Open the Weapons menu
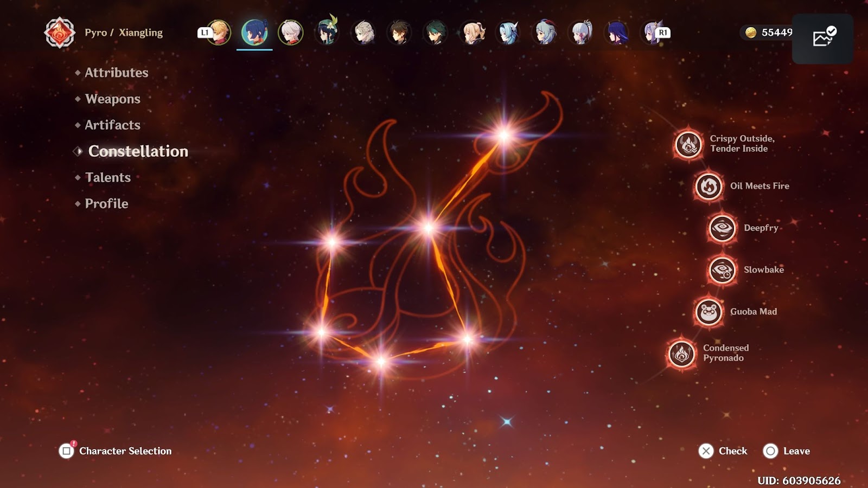The image size is (868, 488). [112, 99]
